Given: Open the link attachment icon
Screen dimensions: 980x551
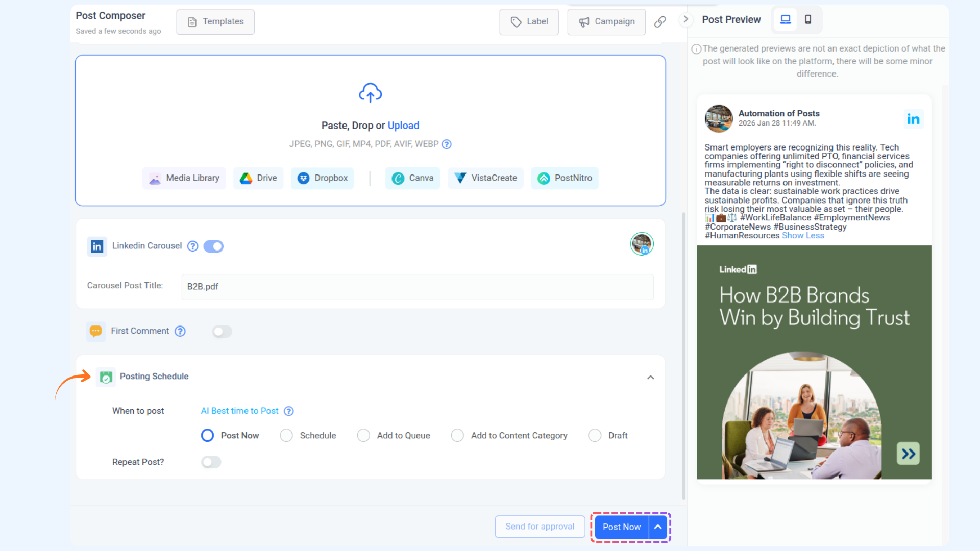Looking at the screenshot, I should tap(660, 21).
